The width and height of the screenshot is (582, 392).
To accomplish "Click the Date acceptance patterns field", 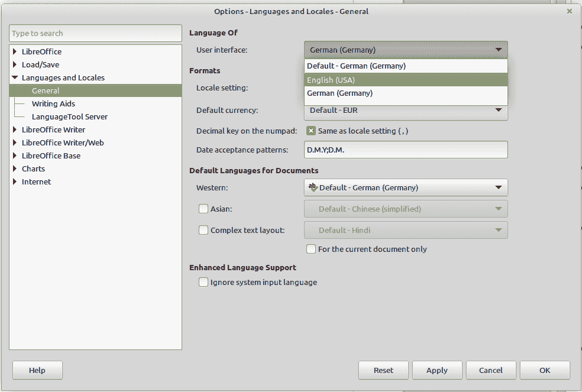I will (x=406, y=150).
